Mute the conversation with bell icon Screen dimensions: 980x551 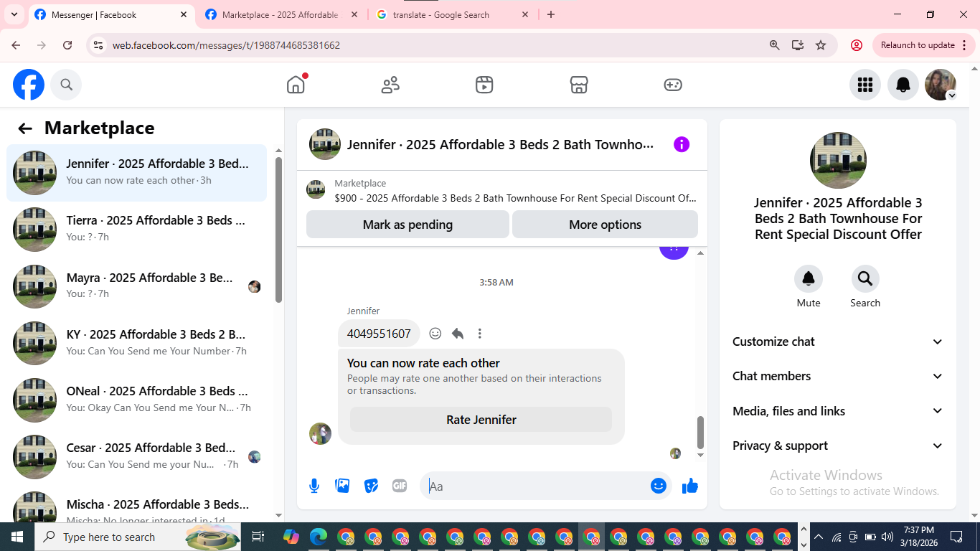click(x=809, y=278)
